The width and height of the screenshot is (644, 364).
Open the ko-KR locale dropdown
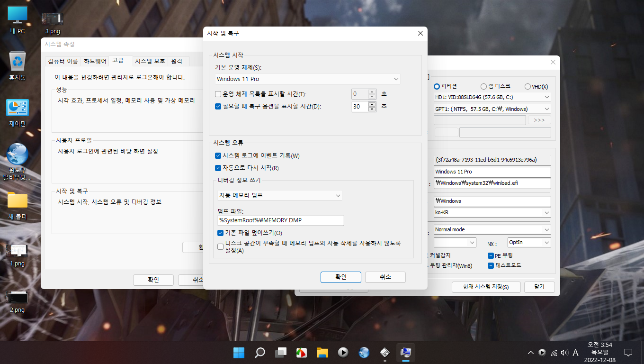tap(492, 212)
